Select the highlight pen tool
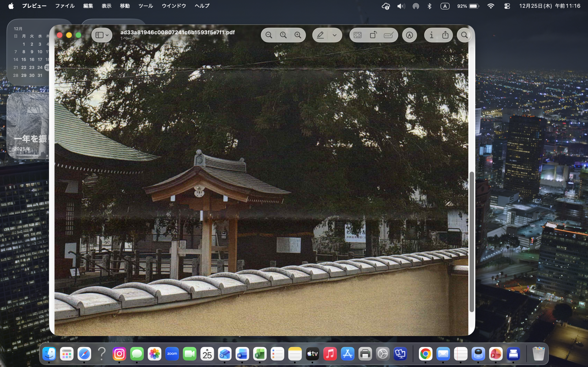The height and width of the screenshot is (367, 588). (320, 35)
